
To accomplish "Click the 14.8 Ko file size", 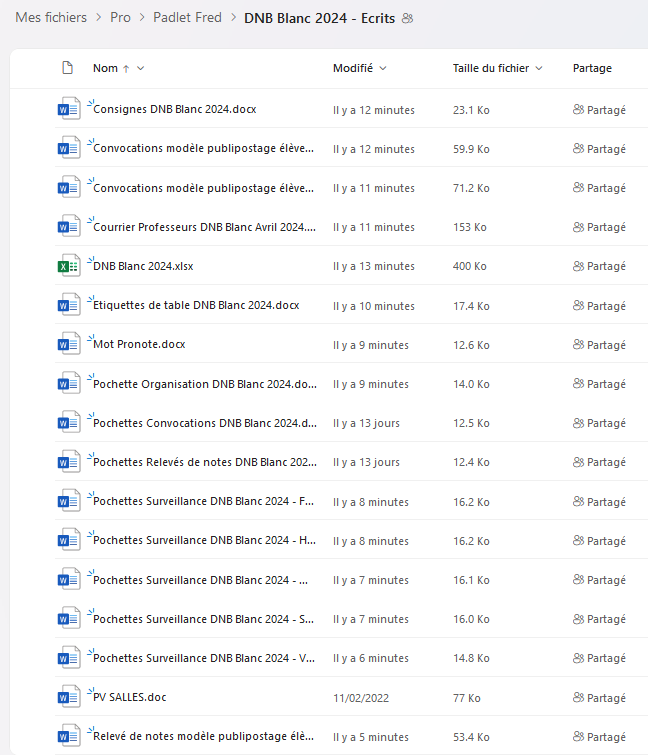I will pos(471,658).
